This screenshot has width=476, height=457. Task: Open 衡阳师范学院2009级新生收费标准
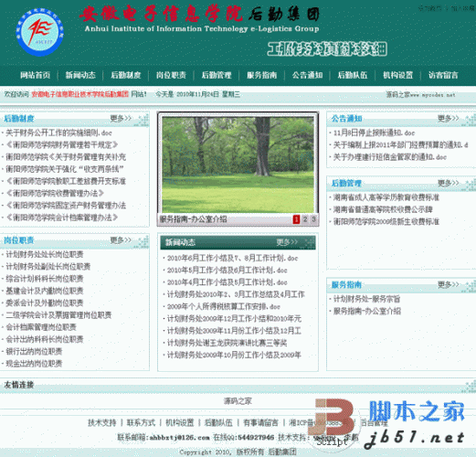pyautogui.click(x=386, y=221)
